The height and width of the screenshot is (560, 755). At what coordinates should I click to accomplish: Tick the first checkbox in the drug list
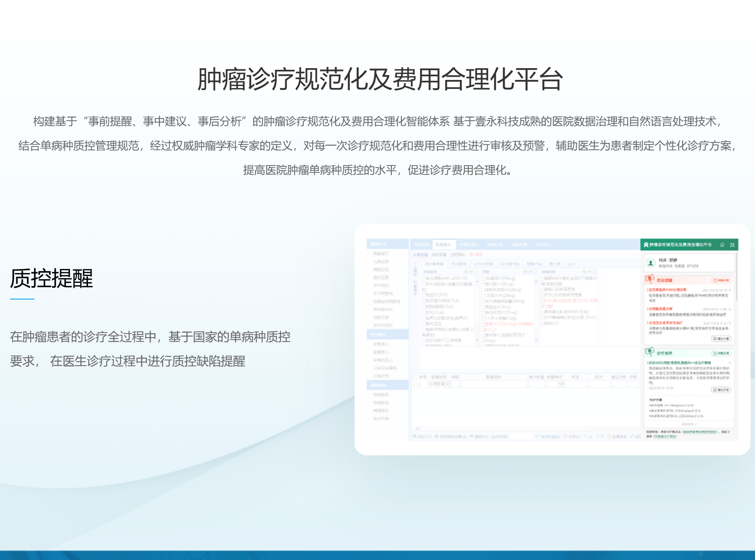click(x=484, y=279)
